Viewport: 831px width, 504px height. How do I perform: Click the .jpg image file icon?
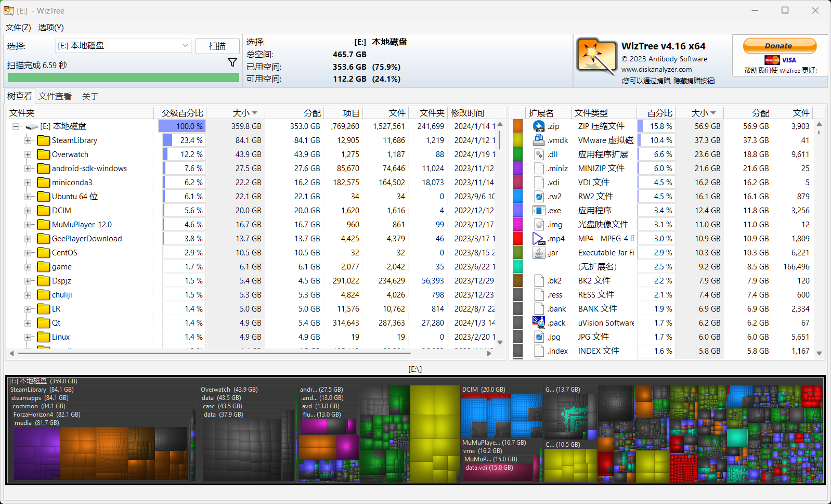539,337
